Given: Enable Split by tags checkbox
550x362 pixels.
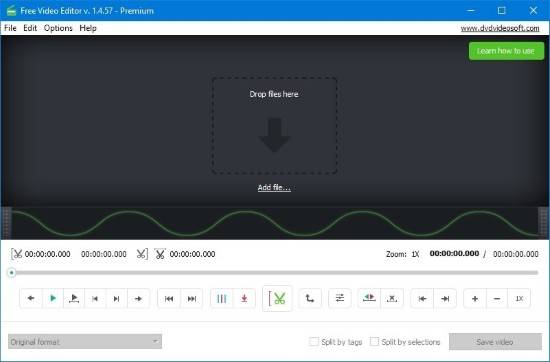Looking at the screenshot, I should [314, 342].
